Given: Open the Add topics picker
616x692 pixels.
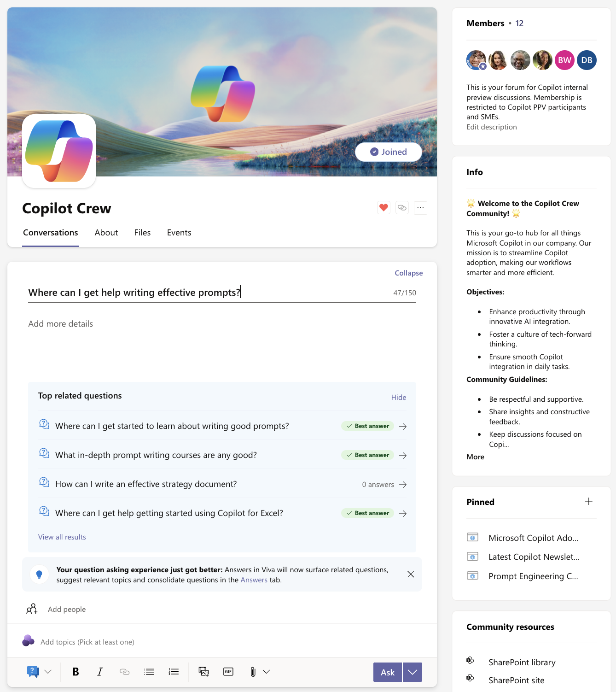Looking at the screenshot, I should [x=87, y=641].
